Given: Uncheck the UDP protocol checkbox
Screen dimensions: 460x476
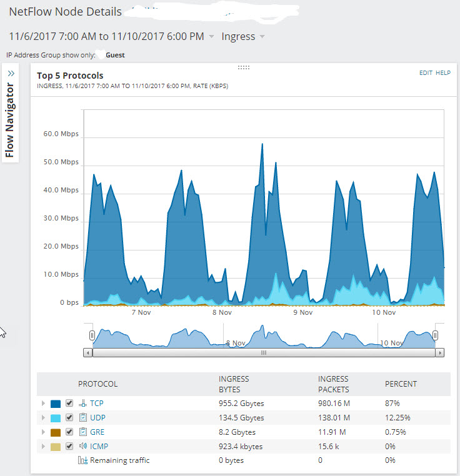Looking at the screenshot, I should (x=69, y=417).
